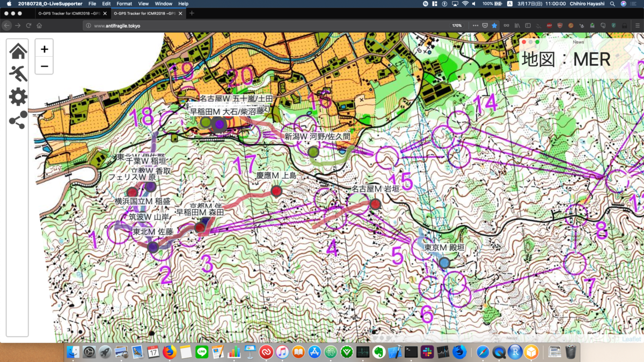Save the page to Pocket
The image size is (644, 362).
tap(485, 25)
